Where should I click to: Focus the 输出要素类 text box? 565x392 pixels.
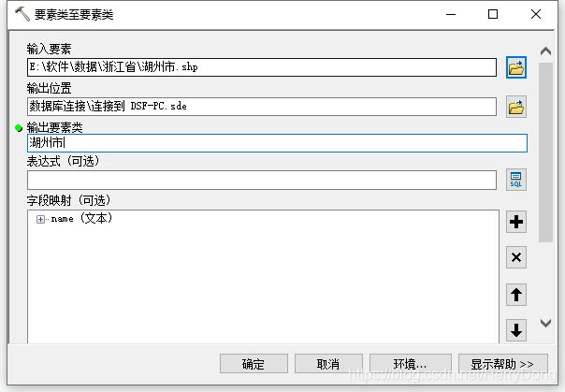pos(277,143)
